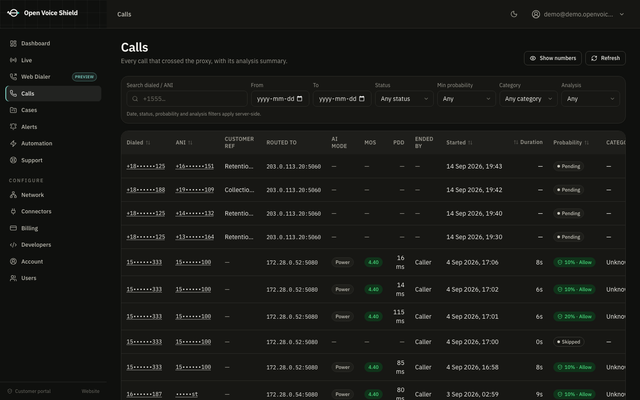Open the Analysis filter dropdown
This screenshot has height=400, width=640.
[x=590, y=99]
